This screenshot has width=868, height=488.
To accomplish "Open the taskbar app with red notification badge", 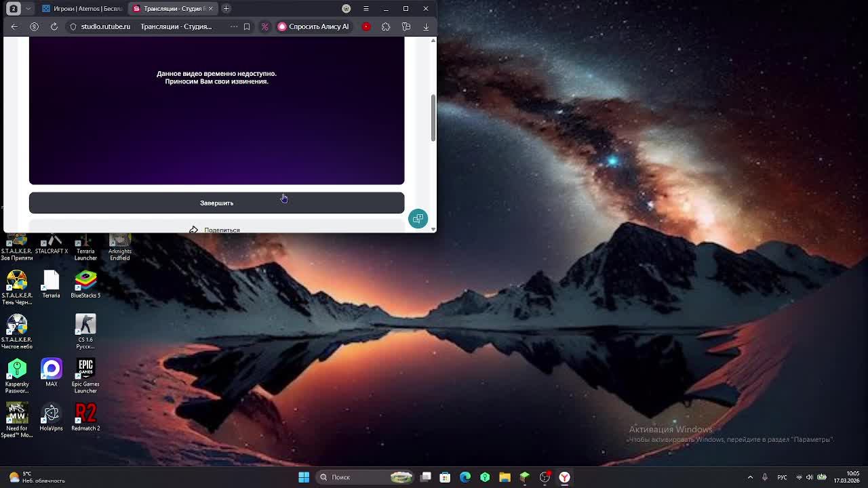I will click(x=545, y=477).
